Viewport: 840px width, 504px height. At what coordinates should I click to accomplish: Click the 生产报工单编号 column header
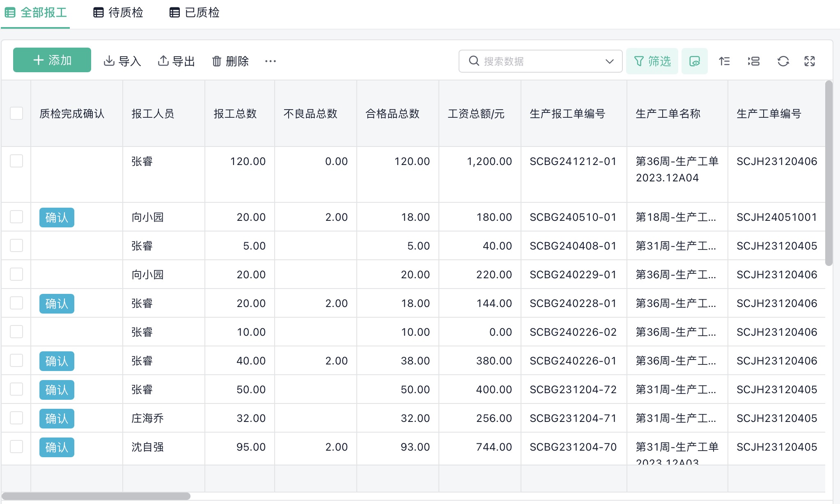(x=574, y=113)
